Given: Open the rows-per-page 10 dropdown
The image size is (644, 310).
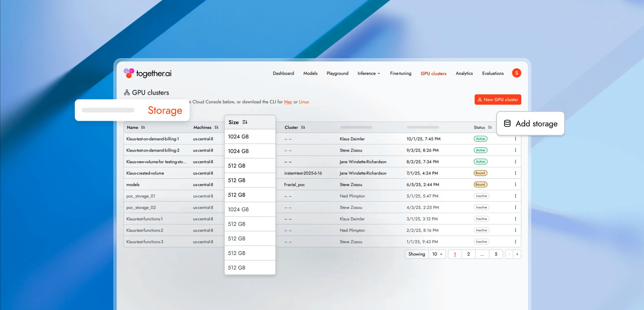Looking at the screenshot, I should coord(437,254).
